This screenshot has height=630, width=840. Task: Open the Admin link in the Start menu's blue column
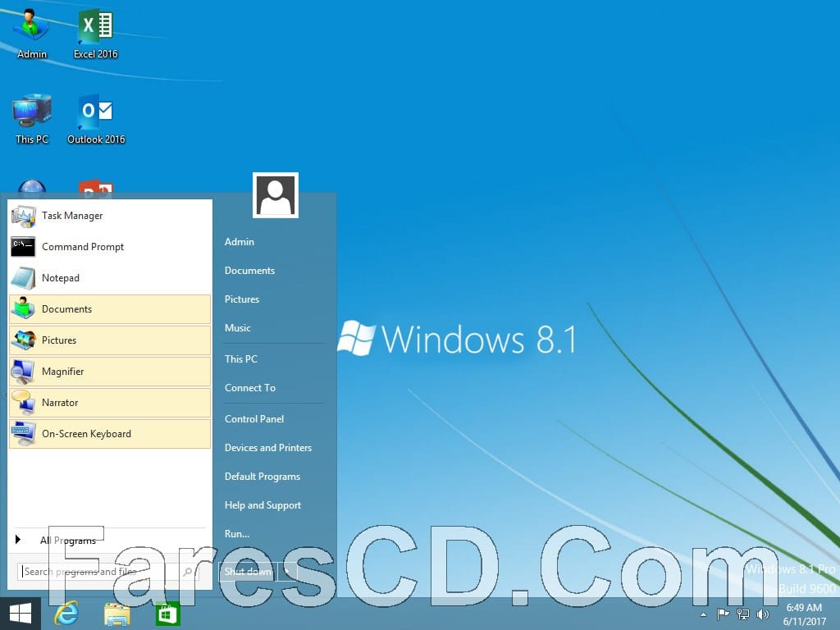click(240, 242)
